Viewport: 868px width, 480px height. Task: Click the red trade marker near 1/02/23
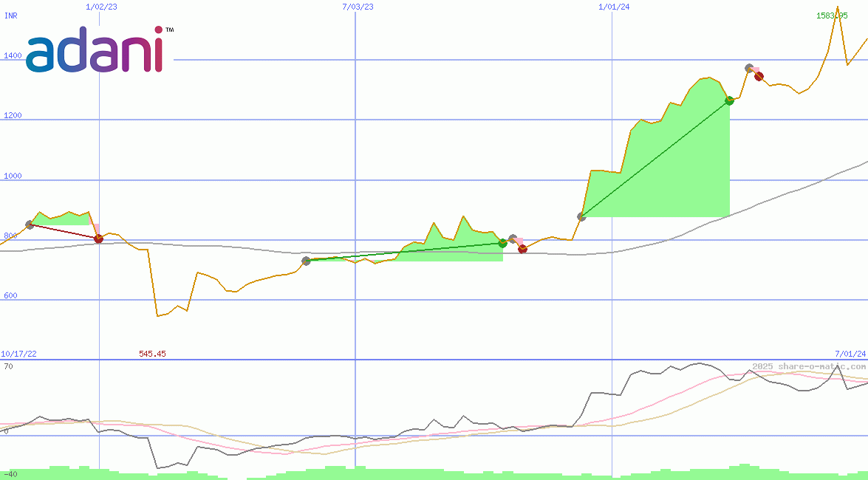tap(98, 239)
